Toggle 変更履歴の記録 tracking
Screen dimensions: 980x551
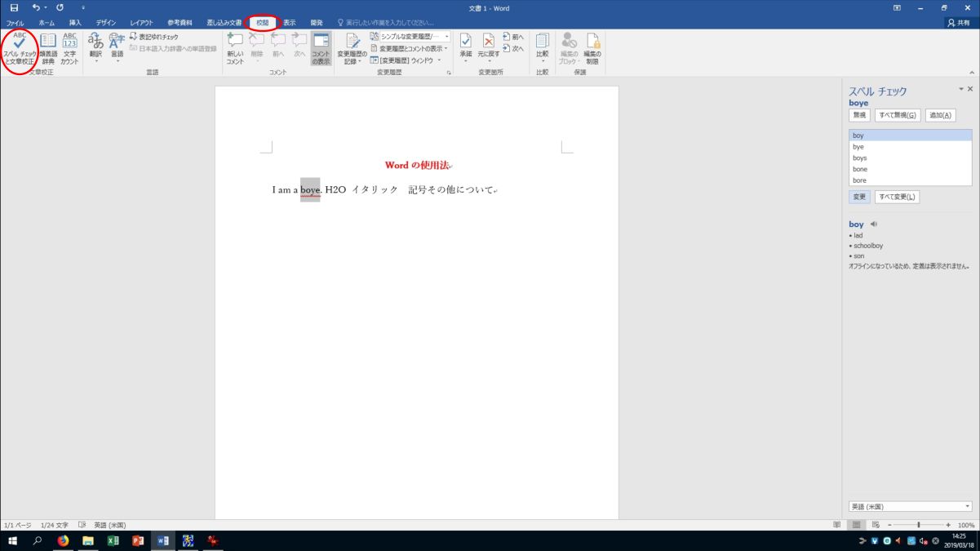[353, 49]
